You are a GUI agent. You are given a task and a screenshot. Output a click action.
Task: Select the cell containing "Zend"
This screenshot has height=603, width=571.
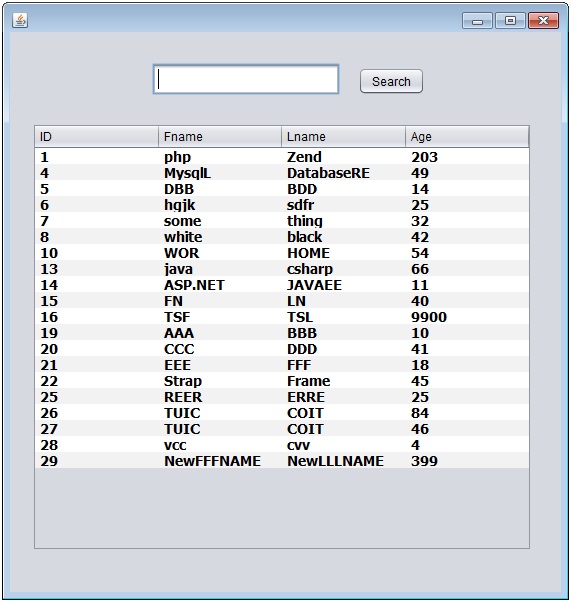pos(343,157)
